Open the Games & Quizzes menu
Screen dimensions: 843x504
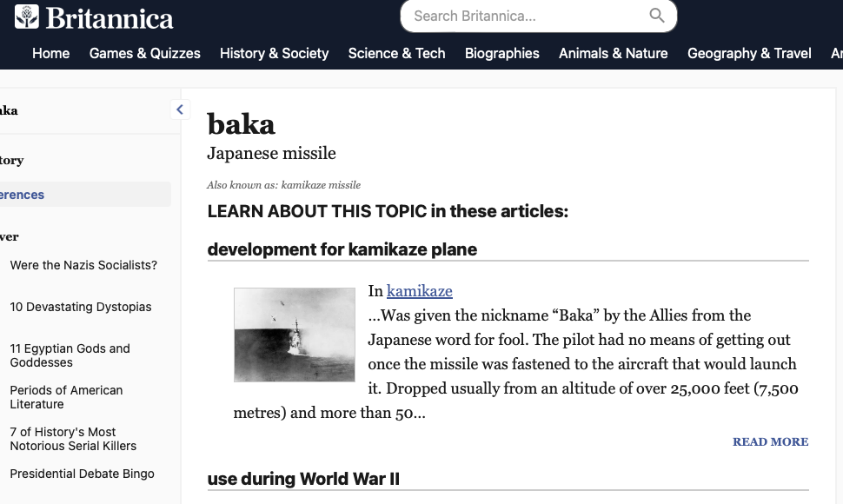coord(144,53)
